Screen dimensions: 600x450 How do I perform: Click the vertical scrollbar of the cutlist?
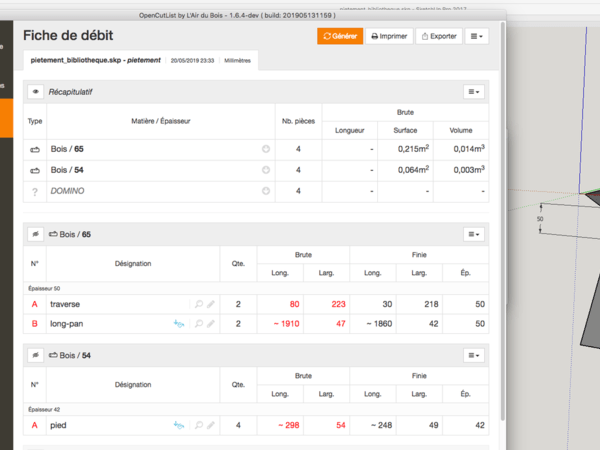click(502, 250)
